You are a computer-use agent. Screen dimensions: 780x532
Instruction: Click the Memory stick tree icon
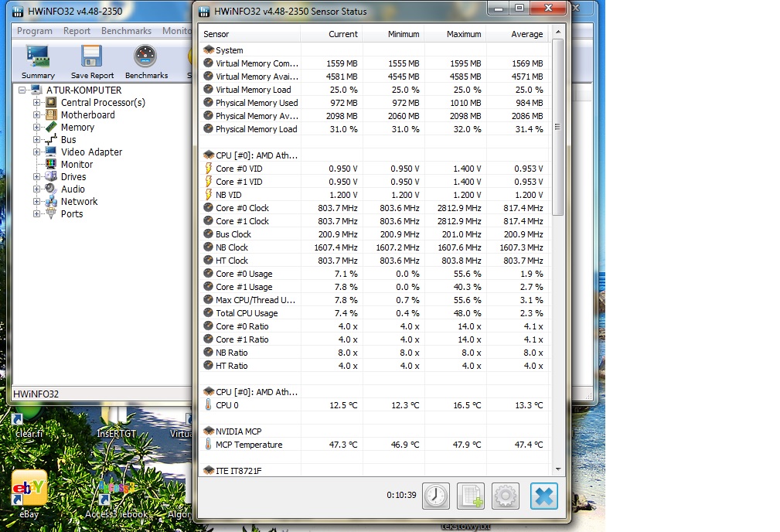(x=51, y=127)
